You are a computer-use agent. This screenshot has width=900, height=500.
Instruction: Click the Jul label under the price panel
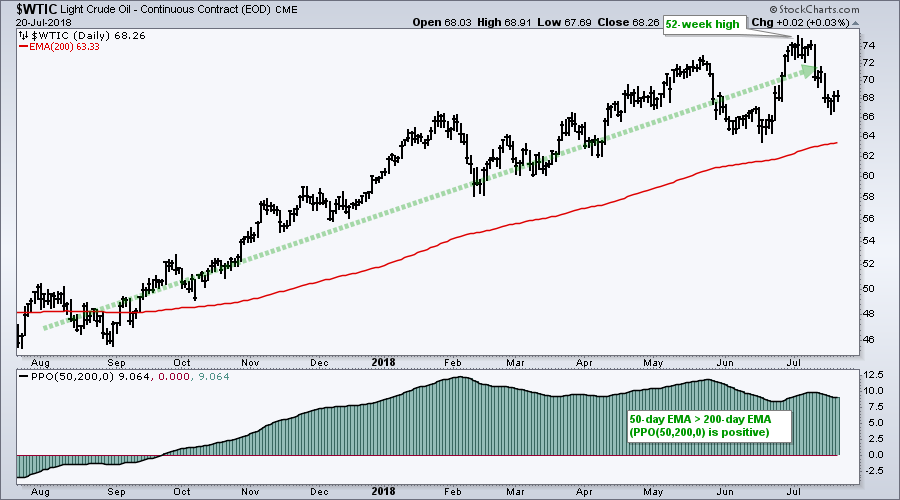point(794,363)
